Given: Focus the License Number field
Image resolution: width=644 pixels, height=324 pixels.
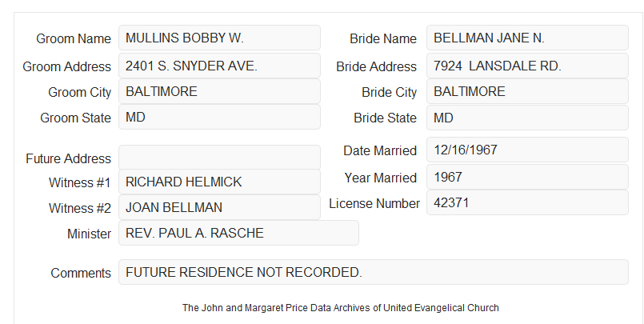Looking at the screenshot, I should click(527, 202).
